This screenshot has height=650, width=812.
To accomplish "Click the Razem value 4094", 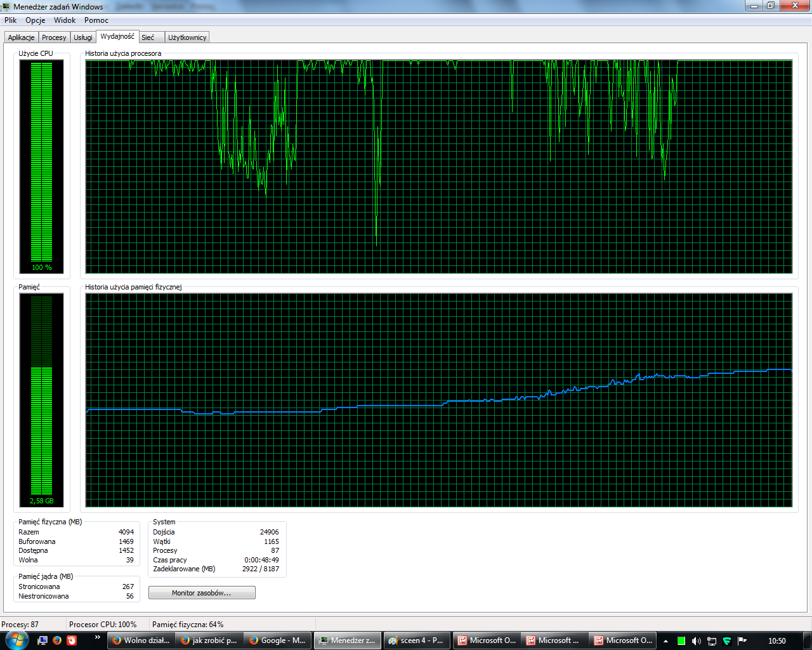I will [x=126, y=532].
